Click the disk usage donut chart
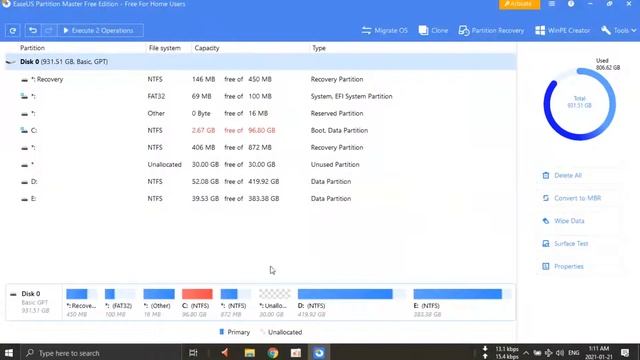 (x=580, y=104)
